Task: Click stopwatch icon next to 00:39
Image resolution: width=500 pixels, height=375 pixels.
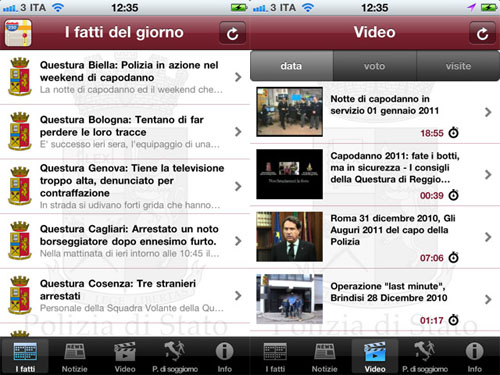Action: point(453,195)
